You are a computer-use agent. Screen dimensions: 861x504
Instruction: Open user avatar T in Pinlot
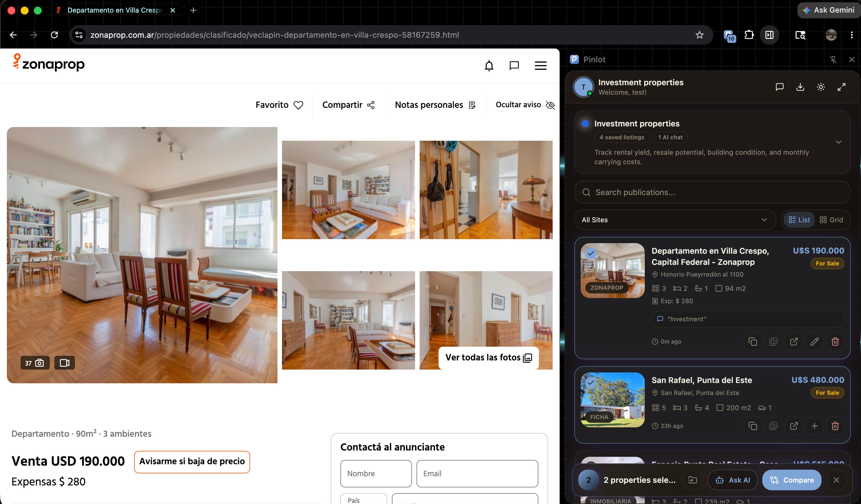(x=584, y=87)
